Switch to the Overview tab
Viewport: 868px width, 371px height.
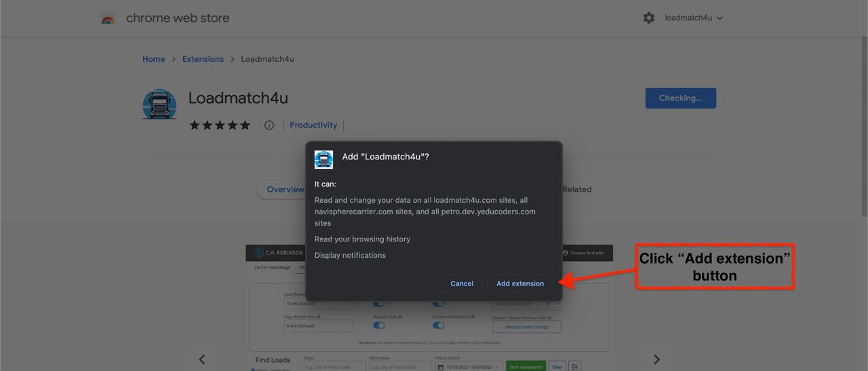tap(285, 190)
